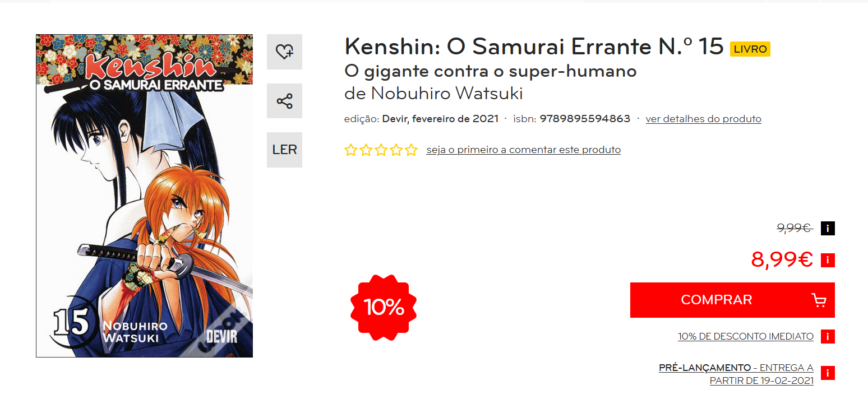
Task: Click 'seja o primeiro a comentar' link
Action: pos(523,150)
